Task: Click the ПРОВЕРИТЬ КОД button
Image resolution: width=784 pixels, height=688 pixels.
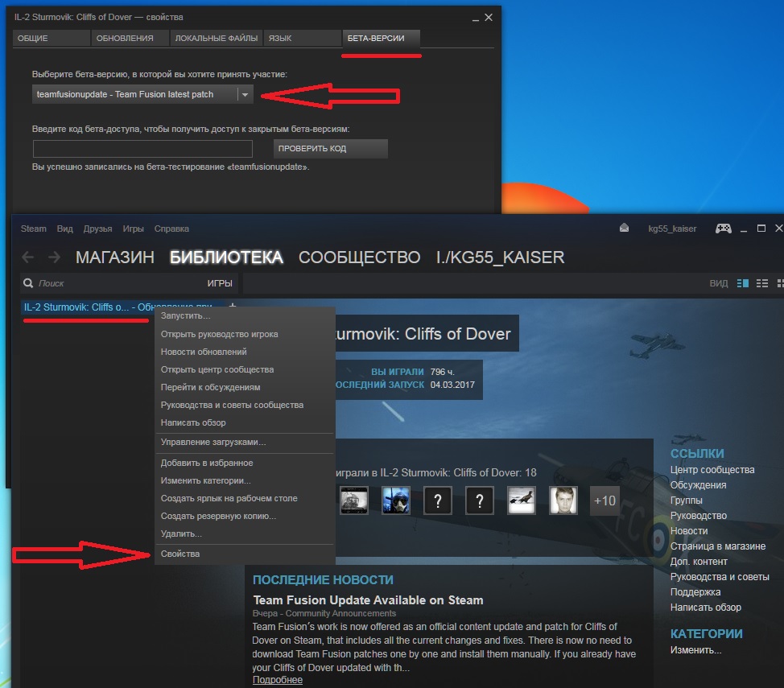Action: tap(331, 149)
